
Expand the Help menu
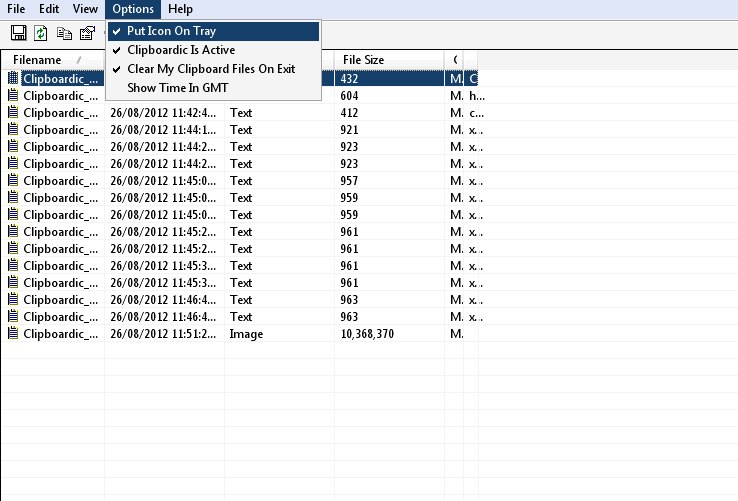click(x=180, y=9)
